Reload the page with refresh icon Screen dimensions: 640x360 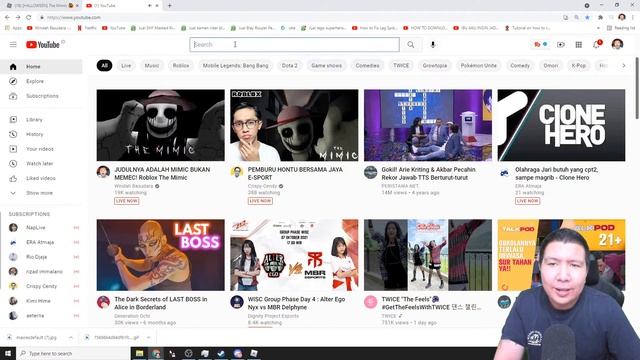(29, 18)
